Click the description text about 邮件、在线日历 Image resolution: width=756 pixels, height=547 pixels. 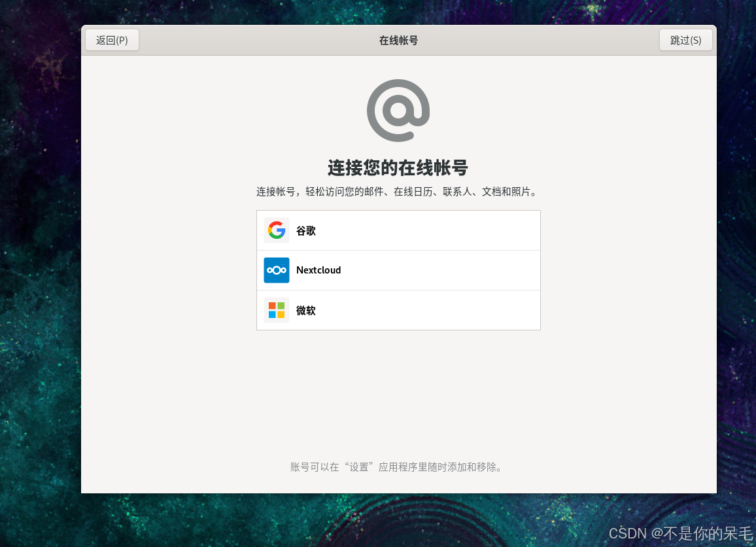tap(397, 192)
